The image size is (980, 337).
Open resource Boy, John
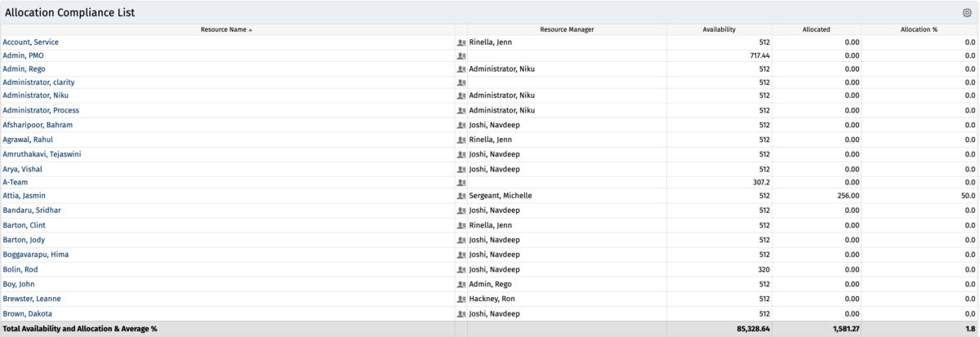pos(20,284)
